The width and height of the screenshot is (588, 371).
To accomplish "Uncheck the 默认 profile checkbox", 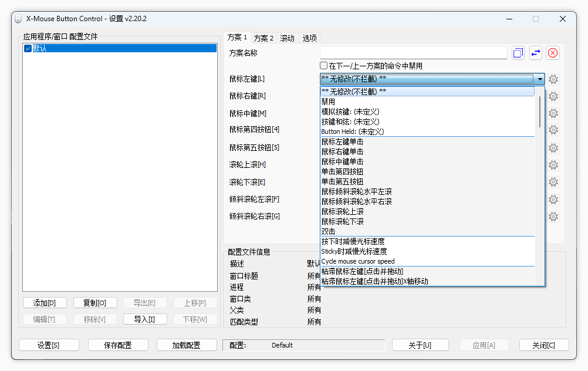I will pos(28,49).
